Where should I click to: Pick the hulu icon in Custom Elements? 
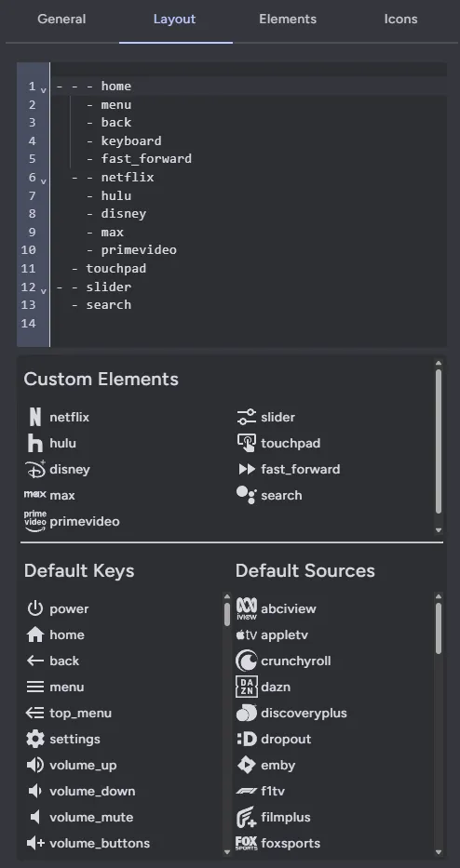tap(34, 443)
